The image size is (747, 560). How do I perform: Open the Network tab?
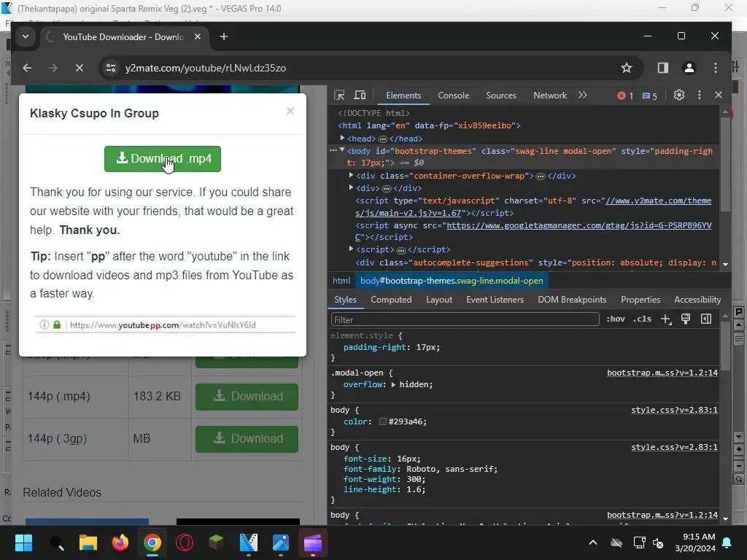(x=550, y=96)
